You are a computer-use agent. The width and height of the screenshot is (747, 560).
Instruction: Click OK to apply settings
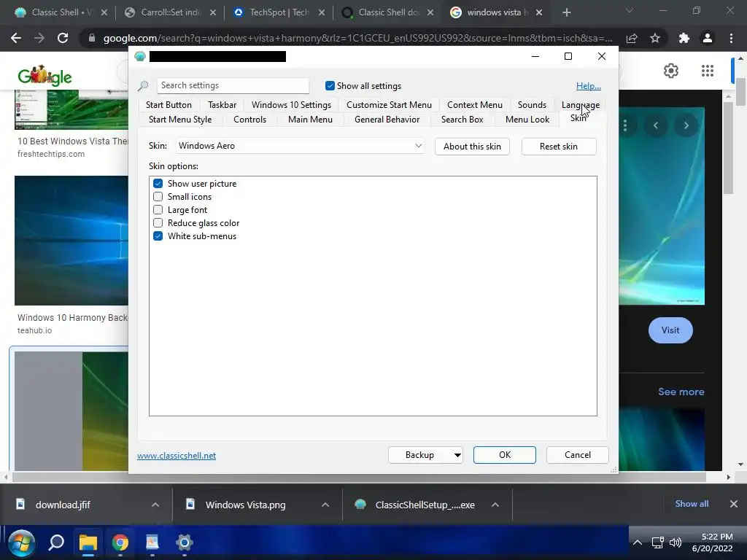pos(505,455)
